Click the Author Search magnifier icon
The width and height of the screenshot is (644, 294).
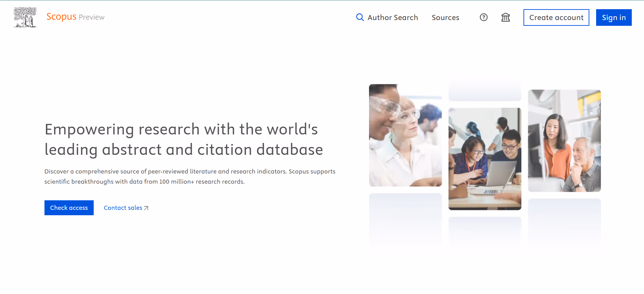click(360, 17)
